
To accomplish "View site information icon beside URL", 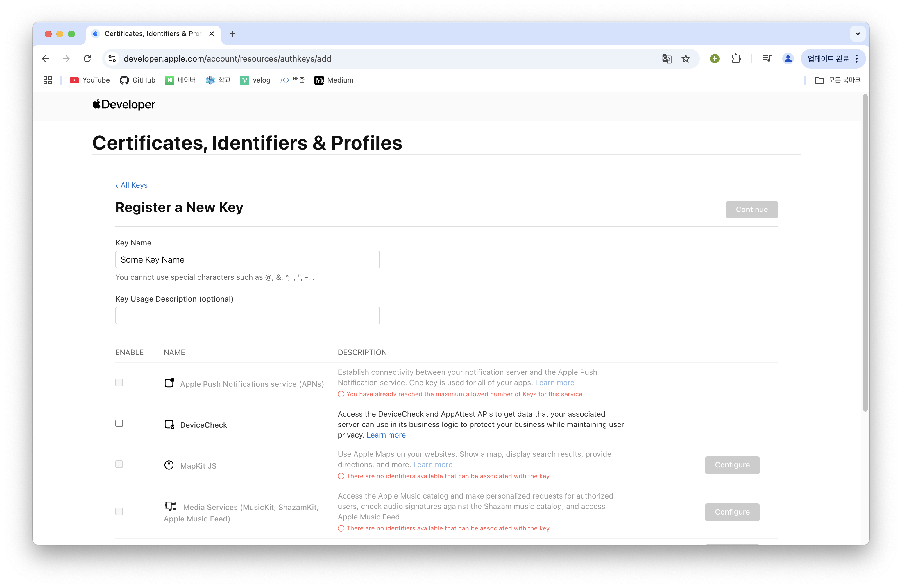I will click(x=112, y=59).
